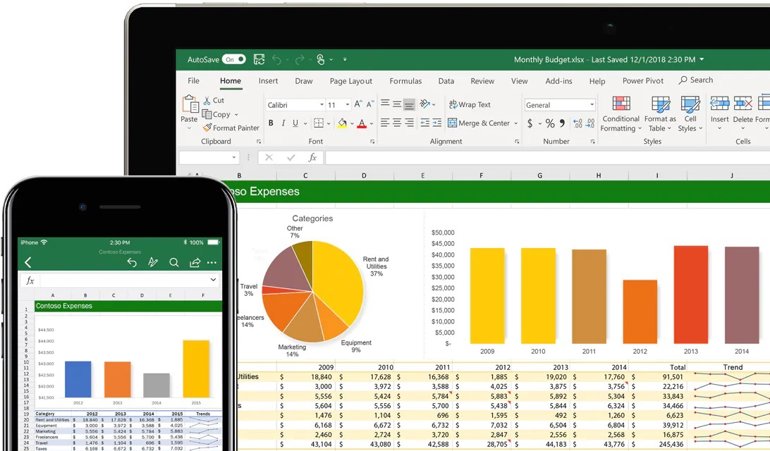
Task: Click Format Painter in the ribbon
Action: tap(231, 128)
